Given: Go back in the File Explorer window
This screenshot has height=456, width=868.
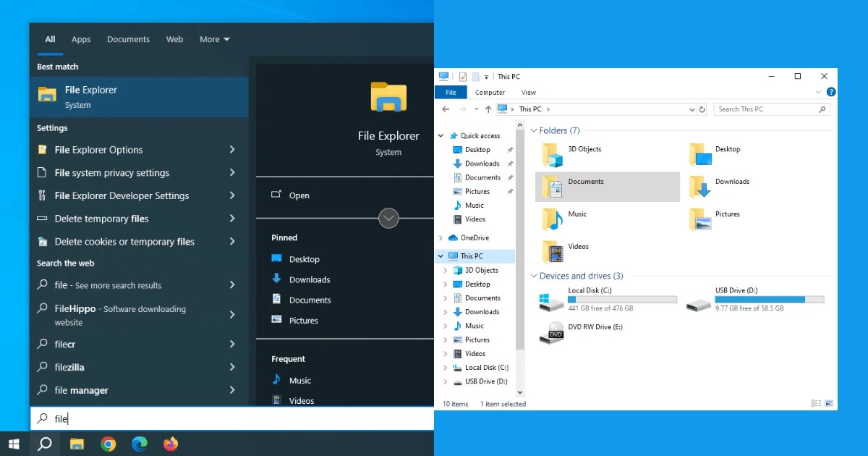Looking at the screenshot, I should coord(446,109).
